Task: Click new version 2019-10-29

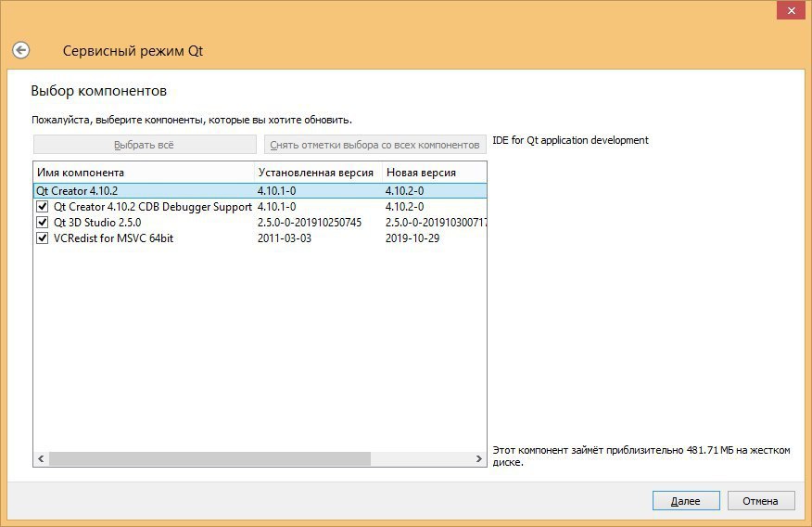Action: pyautogui.click(x=412, y=238)
